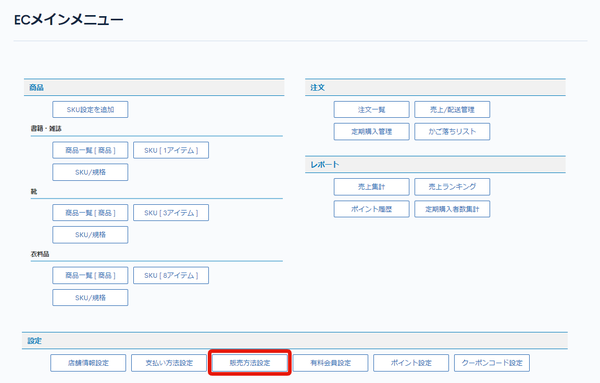The image size is (600, 383).
Task: Click the 書籍・雑誌 category label
Action: tap(46, 129)
